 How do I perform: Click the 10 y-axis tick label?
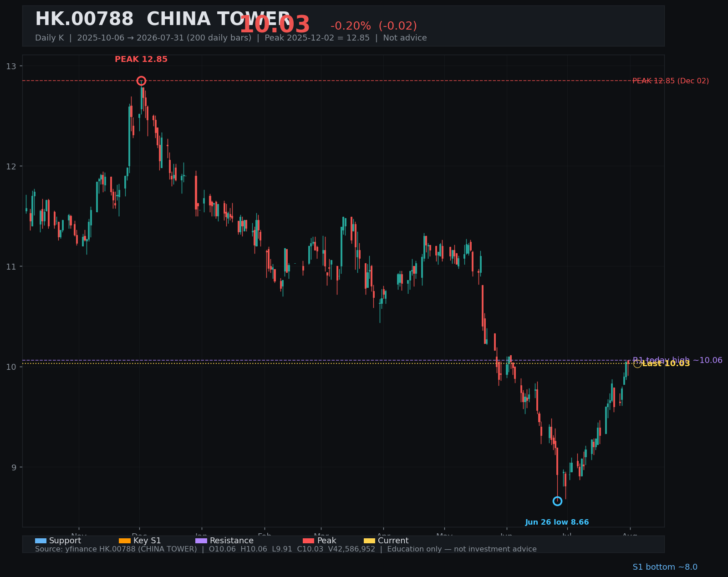tap(11, 367)
